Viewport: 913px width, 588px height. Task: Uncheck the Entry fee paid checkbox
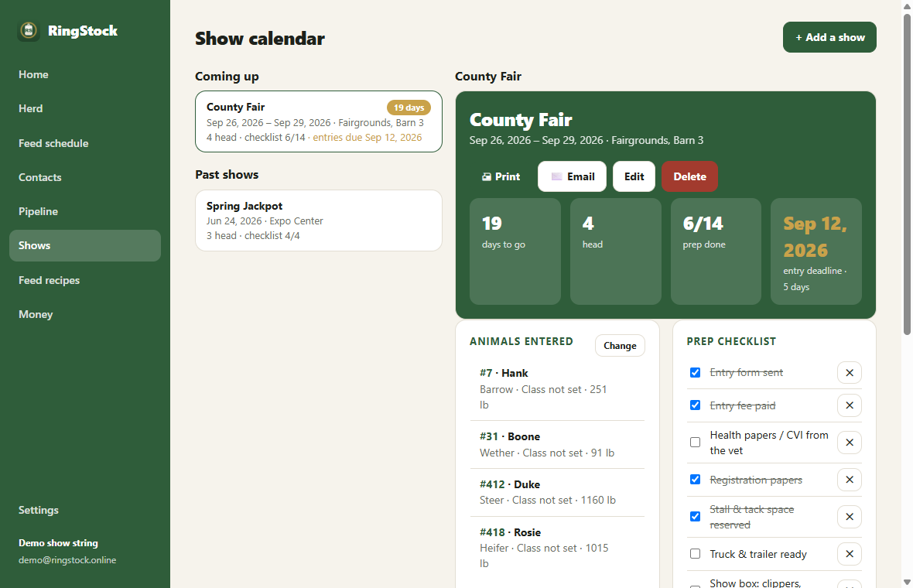pyautogui.click(x=696, y=405)
